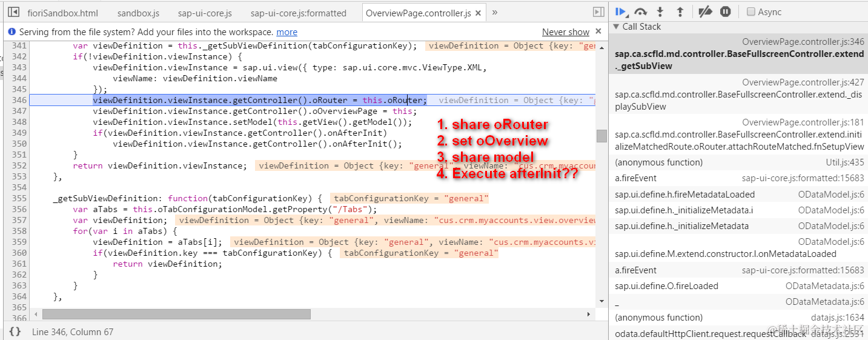Viewport: 868px width, 340px height.
Task: Select the _getSubView call stack frame
Action: 738,54
